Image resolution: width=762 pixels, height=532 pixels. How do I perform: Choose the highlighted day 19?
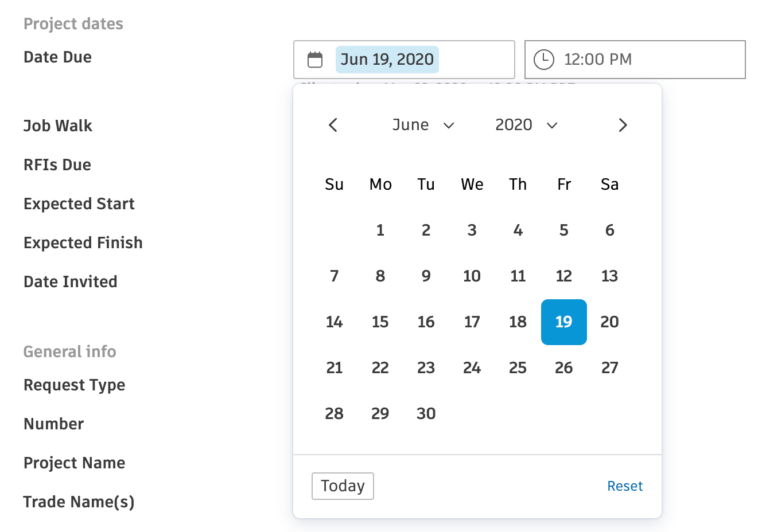pos(564,322)
